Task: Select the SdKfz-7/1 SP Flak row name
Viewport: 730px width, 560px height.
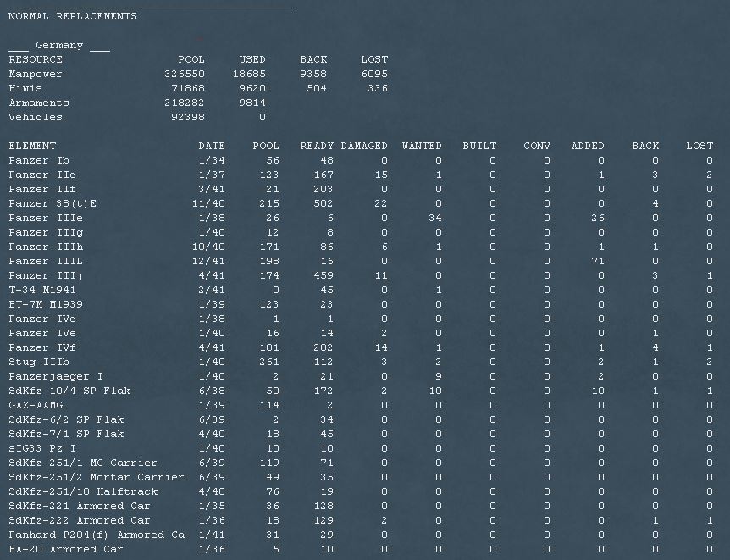Action: [66, 435]
